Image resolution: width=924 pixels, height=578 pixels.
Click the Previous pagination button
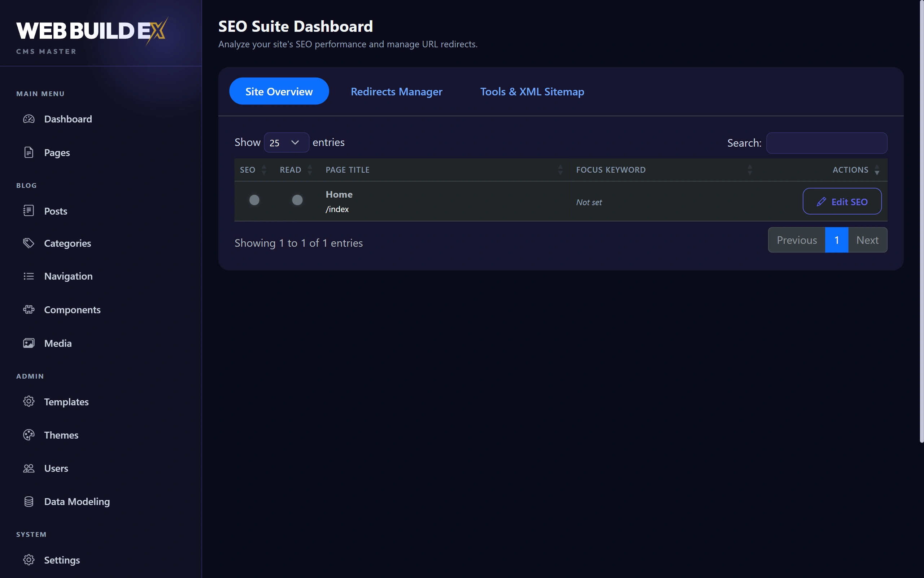pos(797,240)
